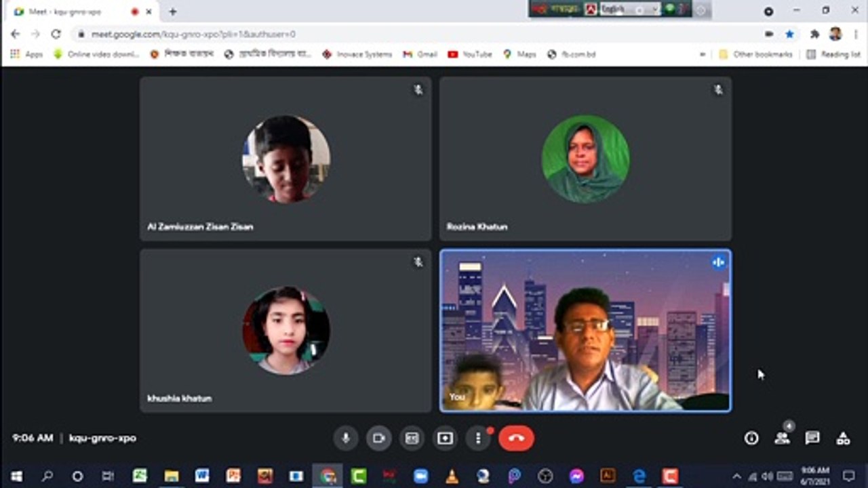The width and height of the screenshot is (868, 488).
Task: Click meeting code kqu-gnro-xpo text
Action: [102, 439]
